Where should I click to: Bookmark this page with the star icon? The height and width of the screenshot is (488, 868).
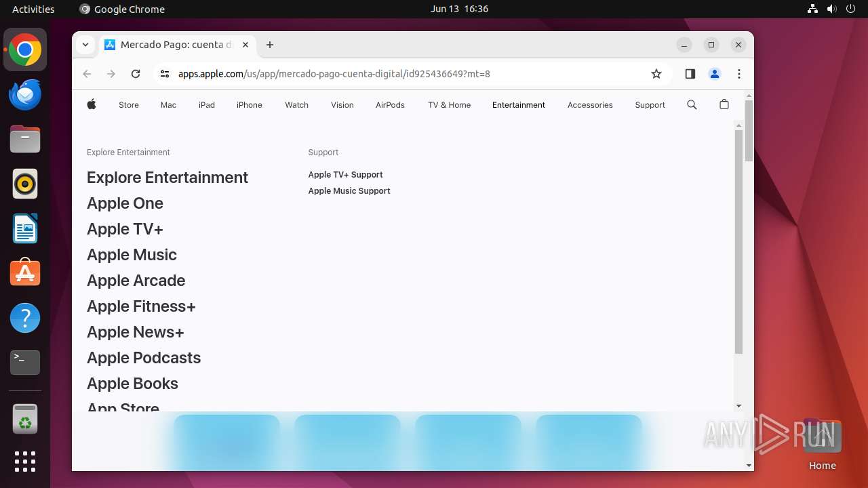point(656,74)
